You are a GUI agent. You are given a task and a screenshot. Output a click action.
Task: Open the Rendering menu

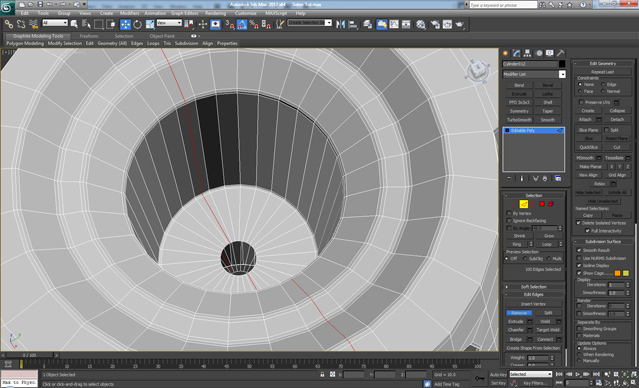[x=215, y=13]
